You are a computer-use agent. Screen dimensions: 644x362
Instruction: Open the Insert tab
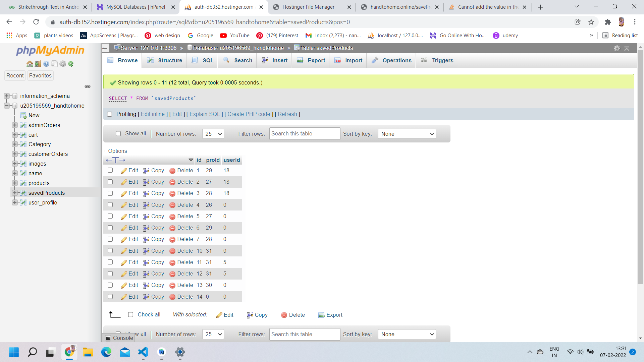pos(275,60)
